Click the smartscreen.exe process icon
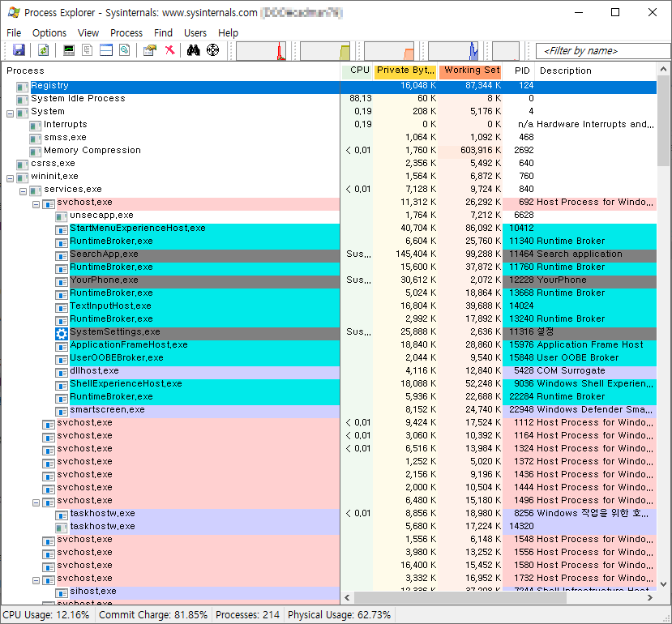The height and width of the screenshot is (624, 672). point(62,412)
